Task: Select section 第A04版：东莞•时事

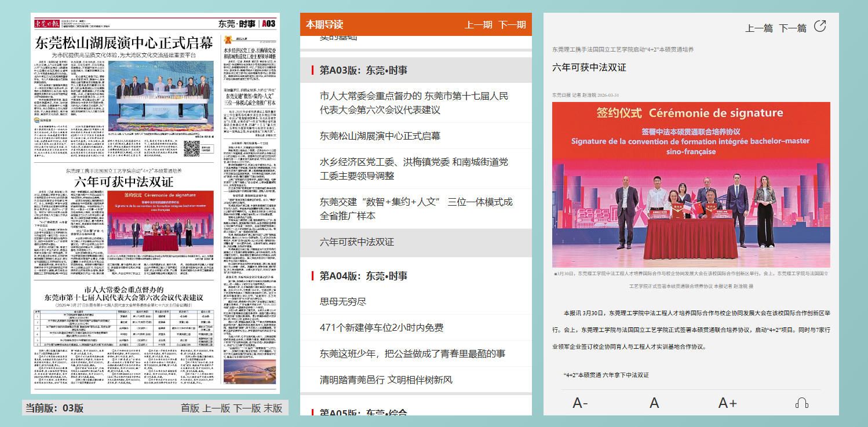Action: tap(363, 276)
